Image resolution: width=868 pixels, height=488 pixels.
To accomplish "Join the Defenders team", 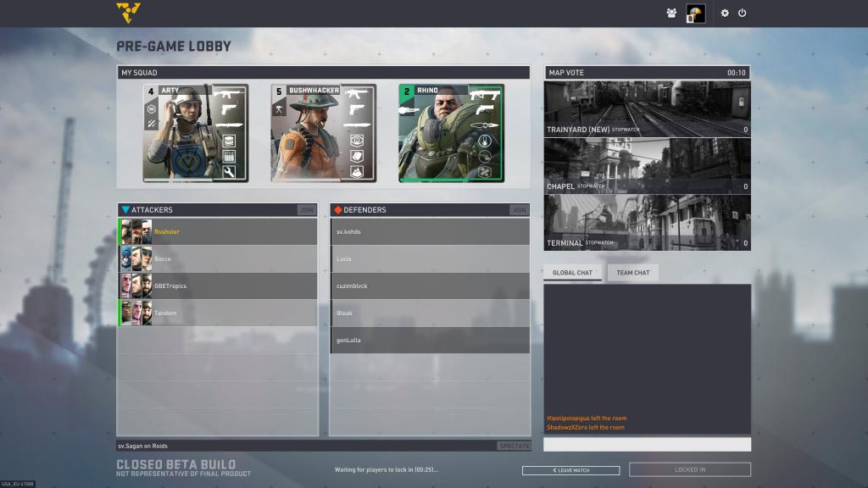I will [x=519, y=209].
